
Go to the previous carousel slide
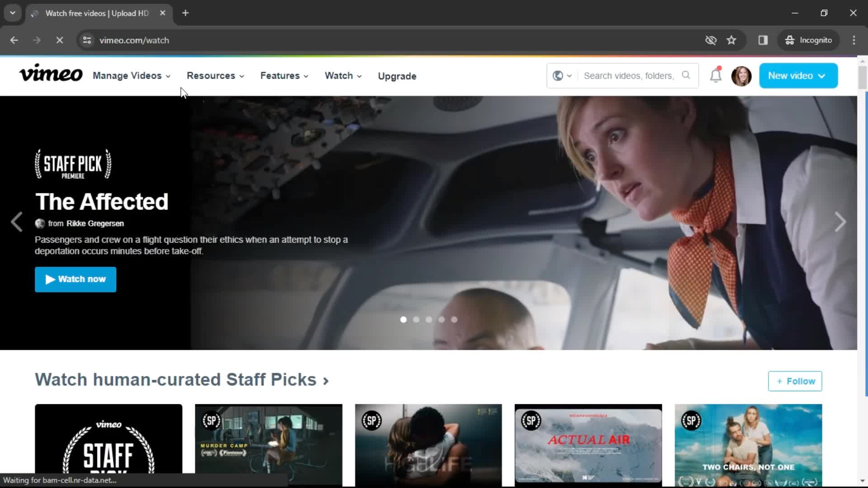pos(17,222)
